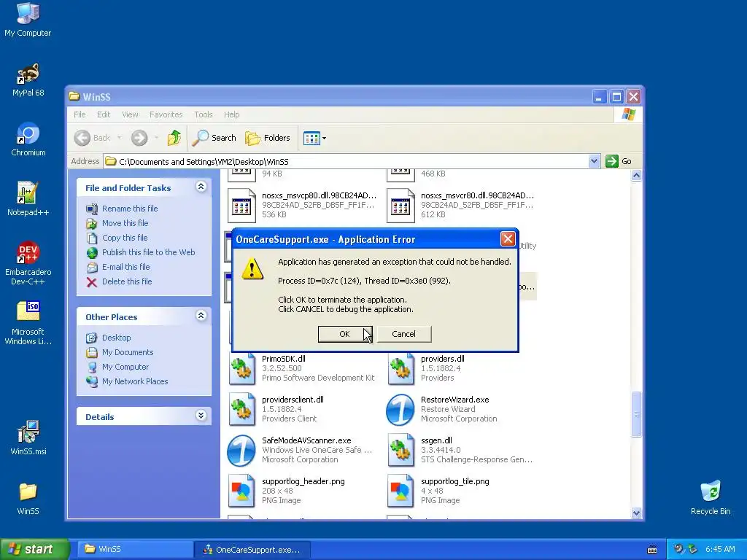Open the Edit menu
Image resolution: width=747 pixels, height=560 pixels.
(104, 114)
